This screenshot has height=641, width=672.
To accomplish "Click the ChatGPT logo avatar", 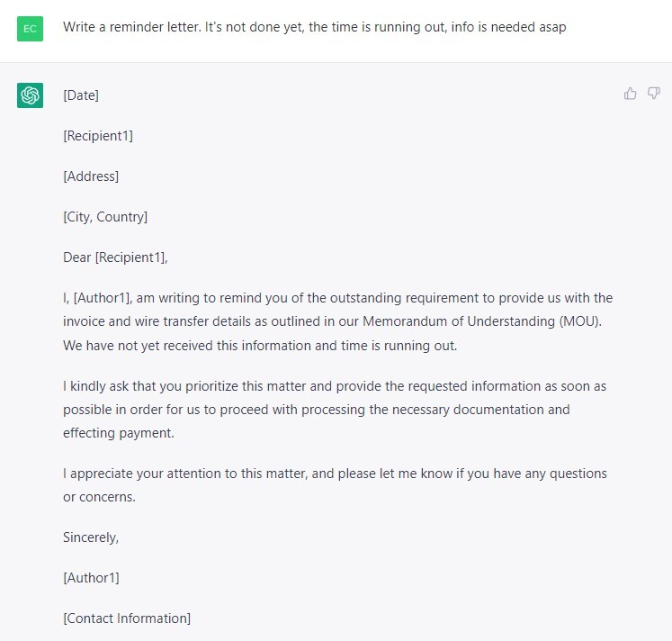I will coord(30,95).
